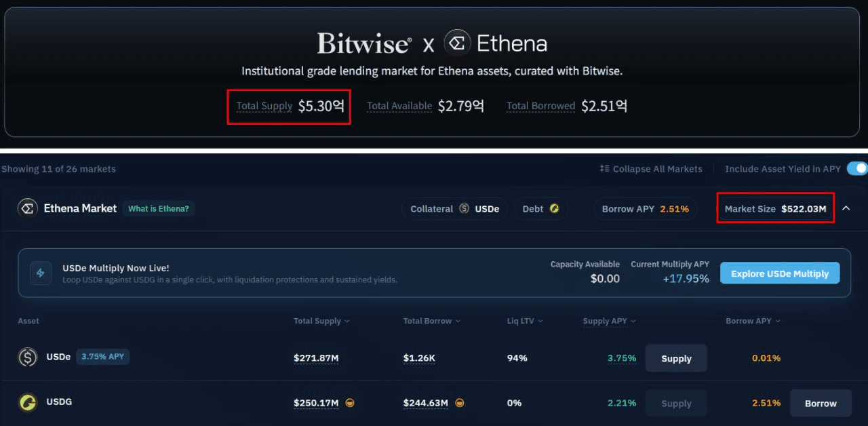868x426 pixels.
Task: Collapse the Ethena Market section chevron
Action: (x=846, y=209)
